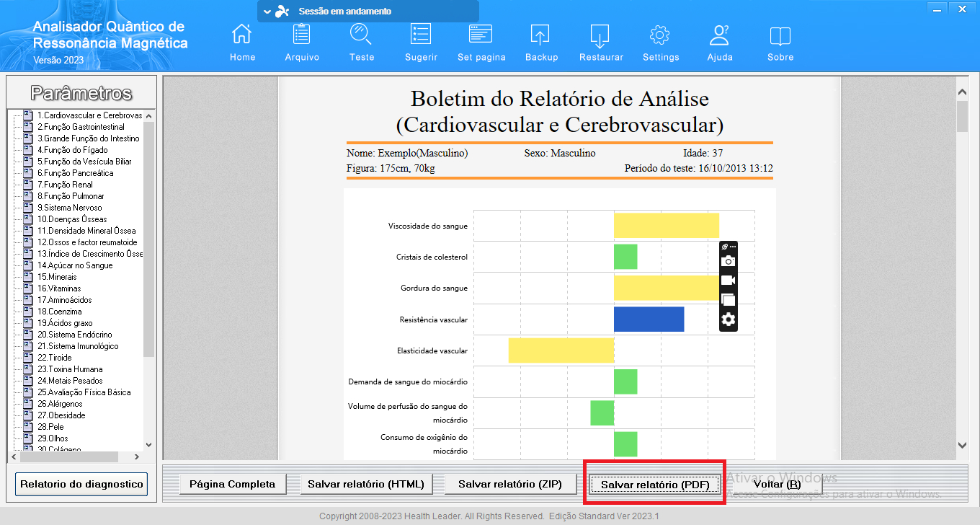Open 23.Toxina Humana

coord(70,369)
